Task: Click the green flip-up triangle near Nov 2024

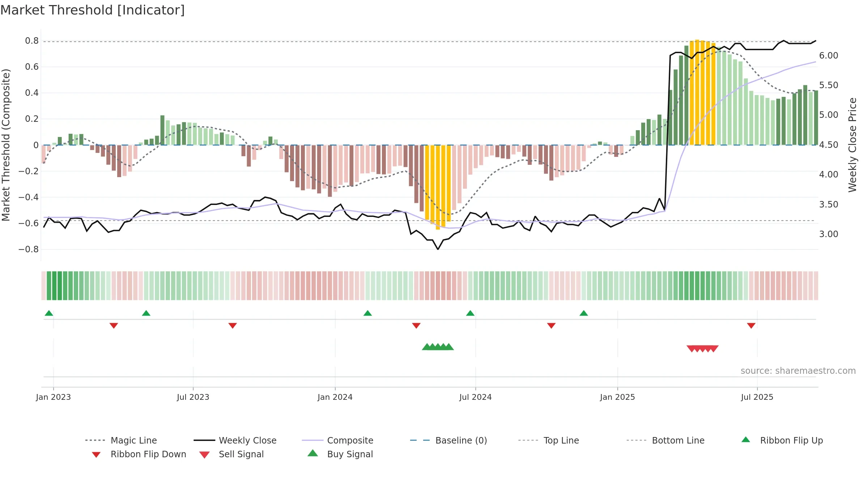Action: click(584, 313)
